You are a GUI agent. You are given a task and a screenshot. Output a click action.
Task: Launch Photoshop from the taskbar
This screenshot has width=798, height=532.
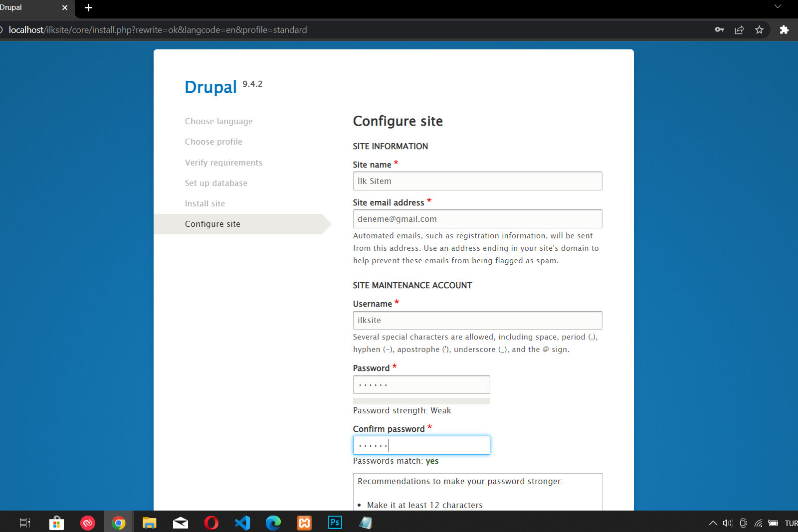335,523
